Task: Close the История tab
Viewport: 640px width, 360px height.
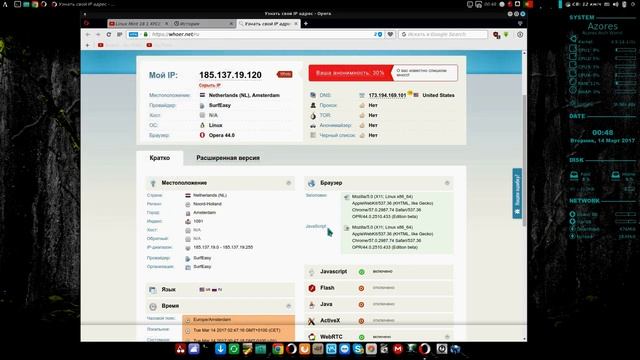Action: pos(231,24)
